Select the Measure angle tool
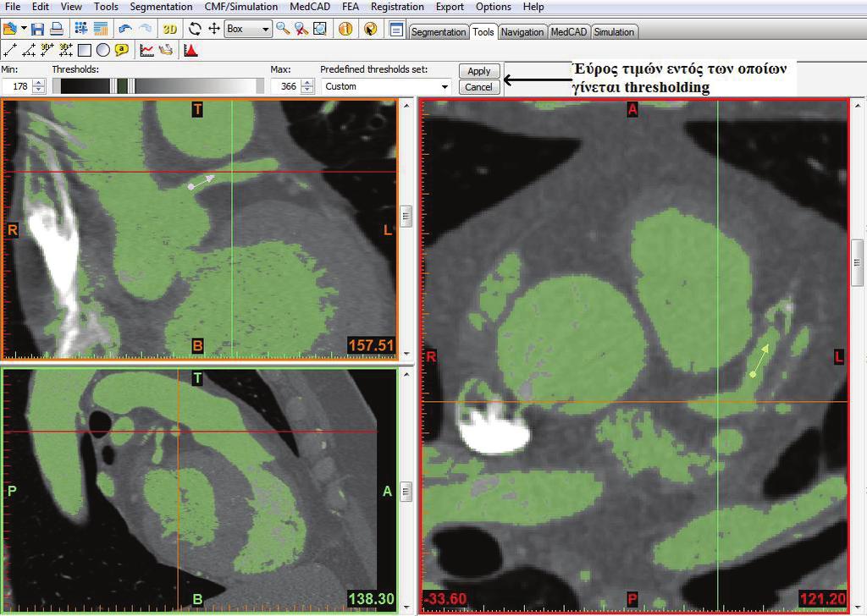Screen dimensions: 867x616 click(x=29, y=50)
